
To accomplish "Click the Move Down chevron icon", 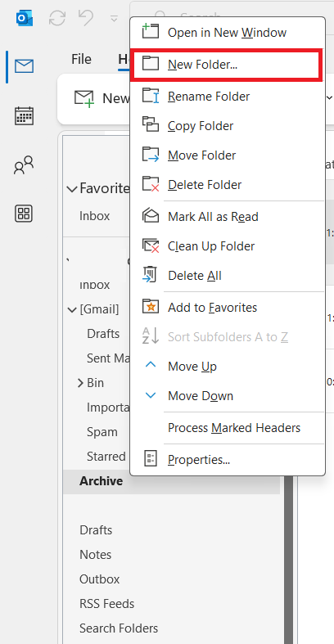I will coord(151,395).
